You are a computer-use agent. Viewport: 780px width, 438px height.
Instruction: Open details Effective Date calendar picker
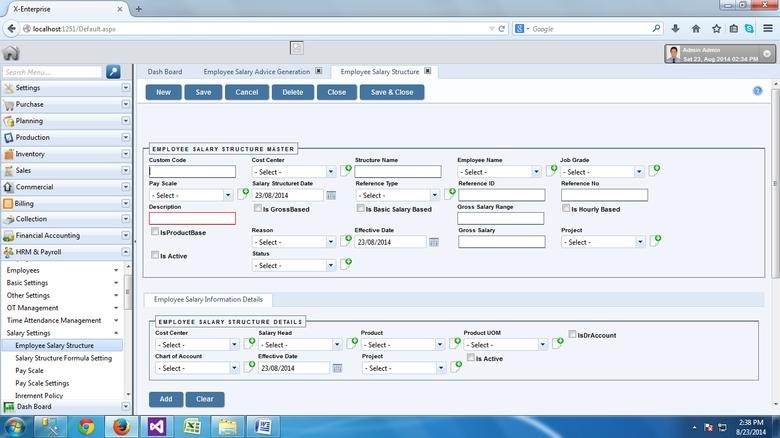337,368
